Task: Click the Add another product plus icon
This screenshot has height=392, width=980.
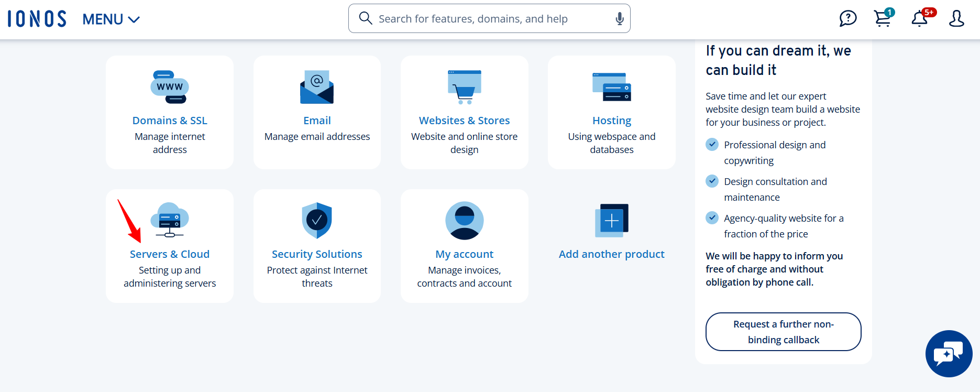Action: coord(612,221)
